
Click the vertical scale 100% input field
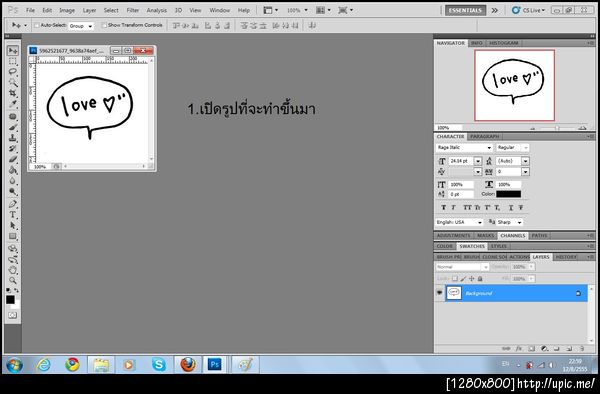click(x=461, y=185)
